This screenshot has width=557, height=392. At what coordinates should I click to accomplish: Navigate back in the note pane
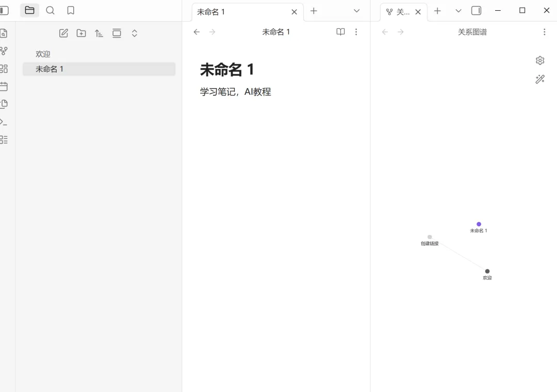click(x=196, y=32)
